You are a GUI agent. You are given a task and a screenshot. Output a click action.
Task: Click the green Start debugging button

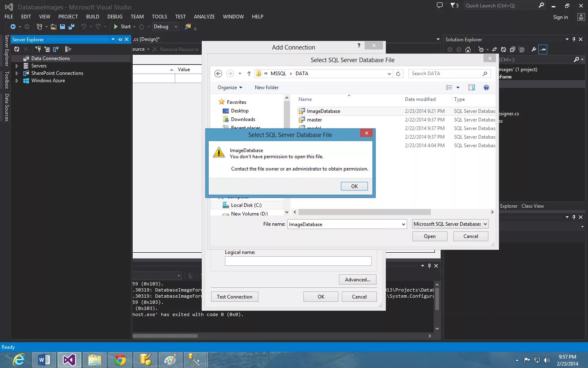[122, 27]
